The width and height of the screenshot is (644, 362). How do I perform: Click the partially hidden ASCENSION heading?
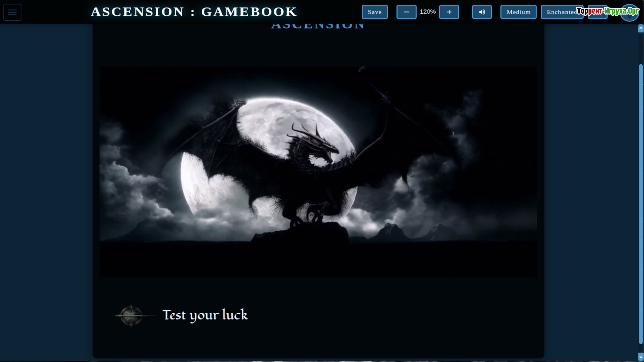318,26
